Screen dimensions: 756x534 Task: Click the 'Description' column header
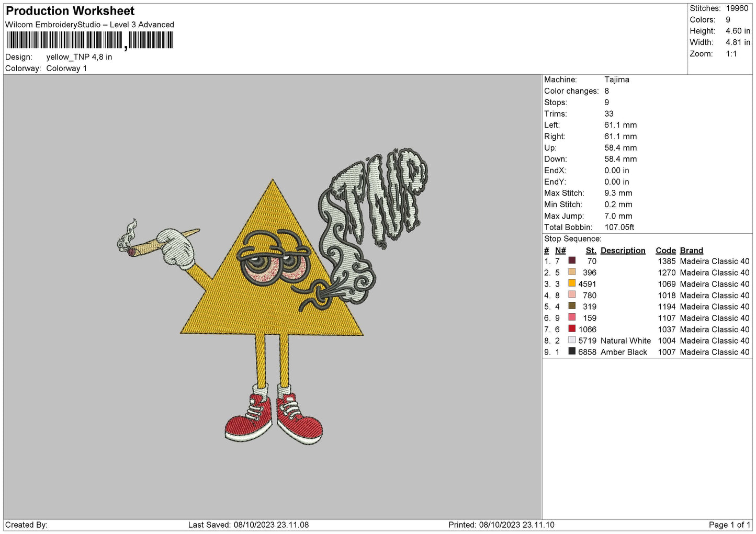(623, 251)
